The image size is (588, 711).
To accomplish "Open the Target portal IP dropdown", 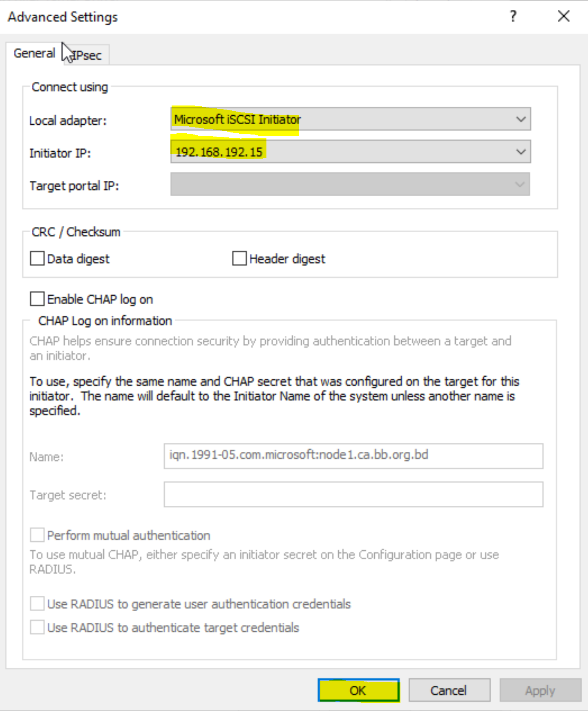I will (350, 184).
